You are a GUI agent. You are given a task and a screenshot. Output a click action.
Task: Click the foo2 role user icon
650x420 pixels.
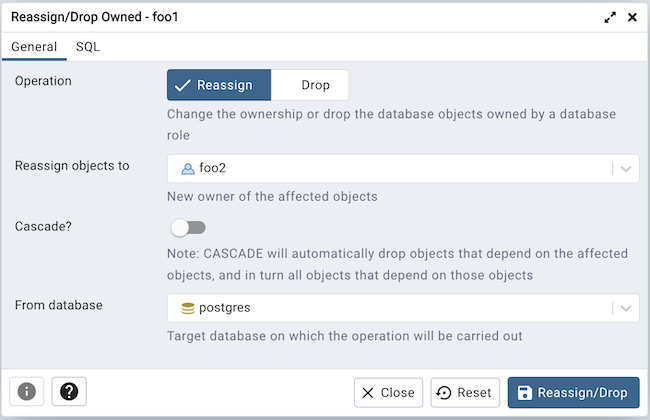(x=187, y=168)
